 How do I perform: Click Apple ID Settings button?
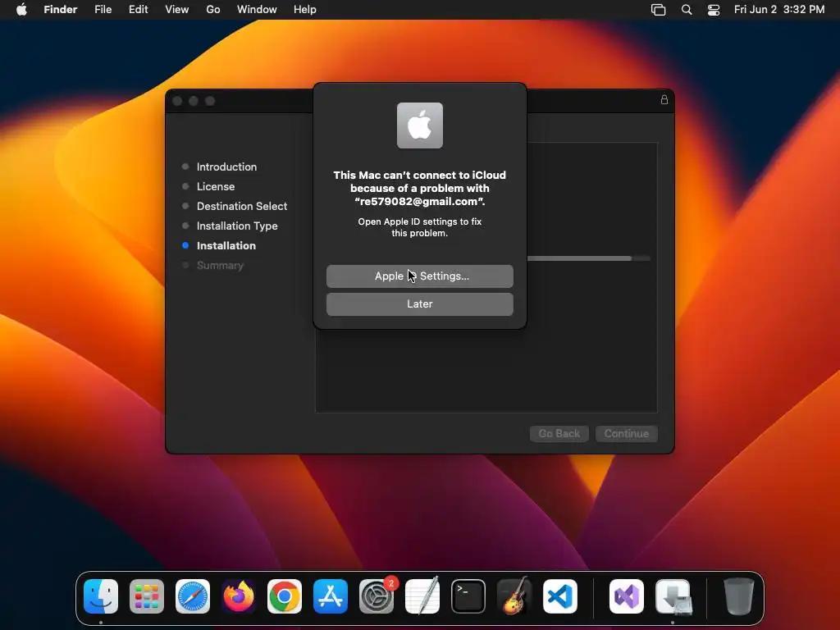419,276
